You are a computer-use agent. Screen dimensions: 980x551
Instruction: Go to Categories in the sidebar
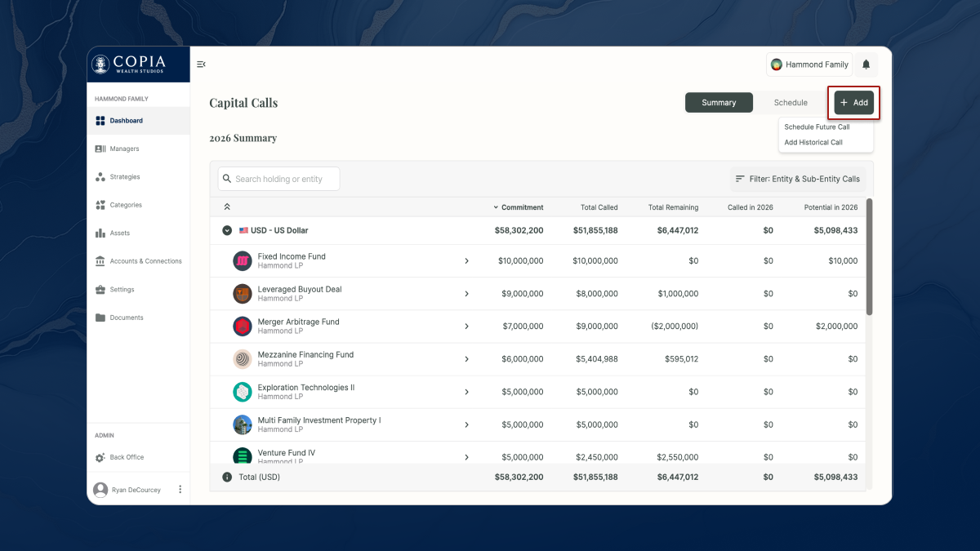(125, 205)
